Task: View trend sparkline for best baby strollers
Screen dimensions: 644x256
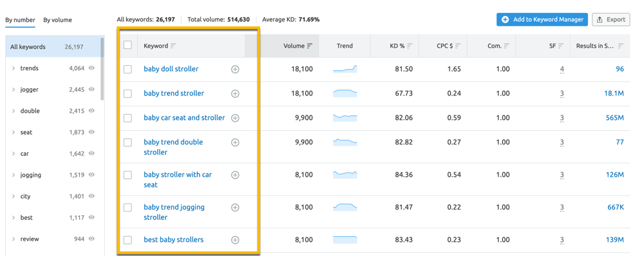Action: click(345, 239)
